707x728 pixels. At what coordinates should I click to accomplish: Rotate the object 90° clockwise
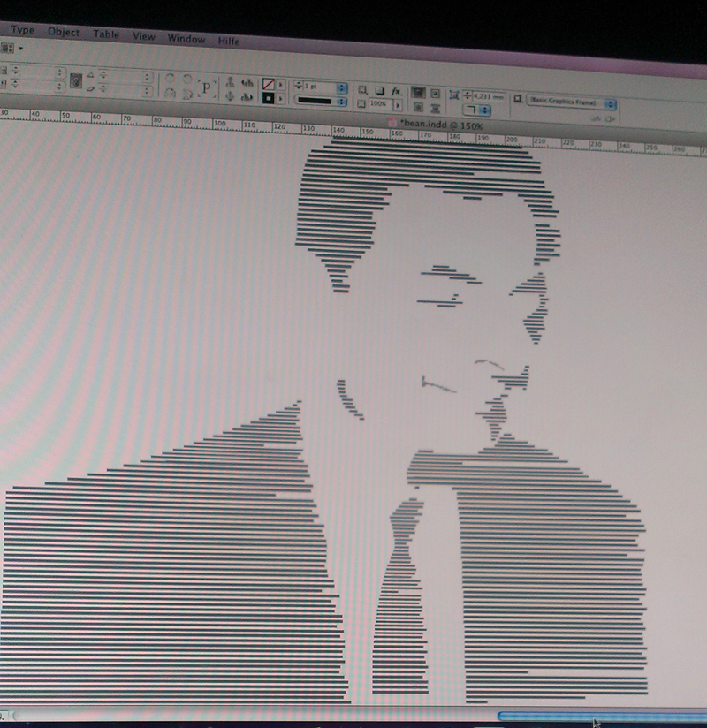click(170, 78)
